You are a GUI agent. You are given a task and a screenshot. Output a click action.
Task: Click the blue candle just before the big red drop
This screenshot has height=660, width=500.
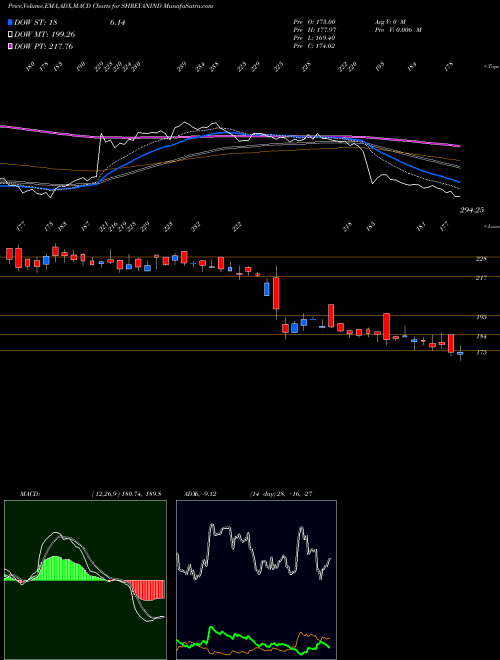click(266, 289)
